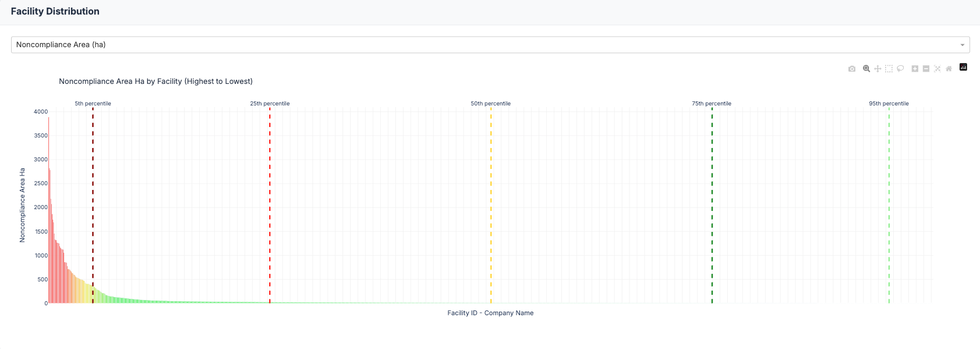980x349 pixels.
Task: Click the 50th percentile label
Action: pyautogui.click(x=491, y=104)
